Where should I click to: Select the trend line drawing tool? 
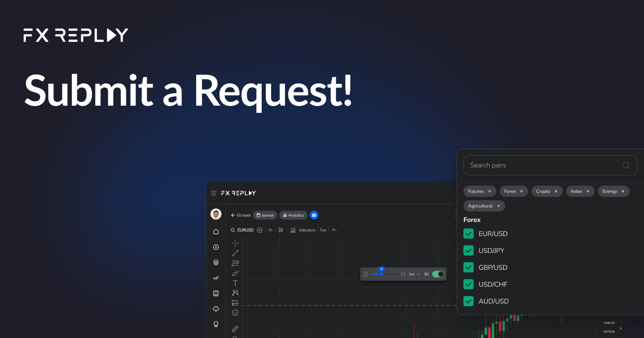click(x=235, y=253)
